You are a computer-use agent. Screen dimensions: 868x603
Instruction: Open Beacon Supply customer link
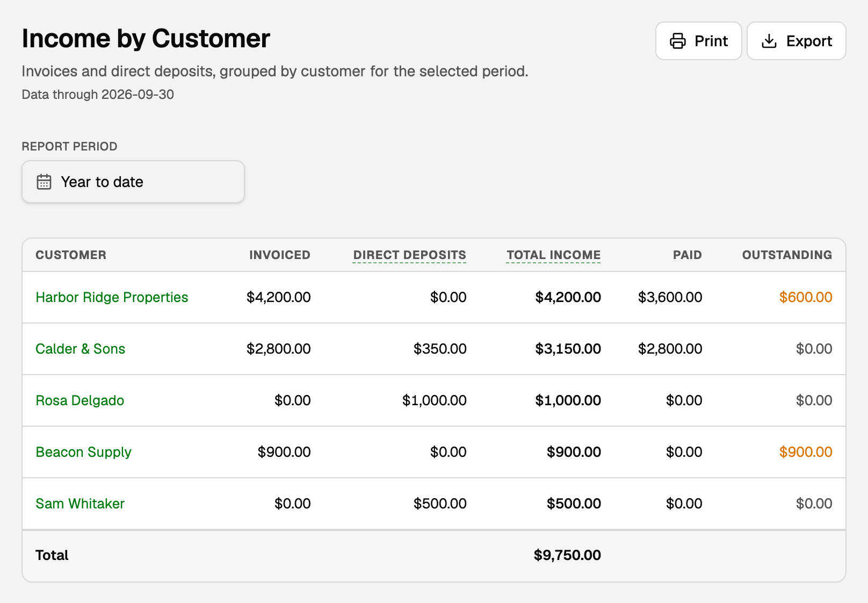tap(83, 452)
